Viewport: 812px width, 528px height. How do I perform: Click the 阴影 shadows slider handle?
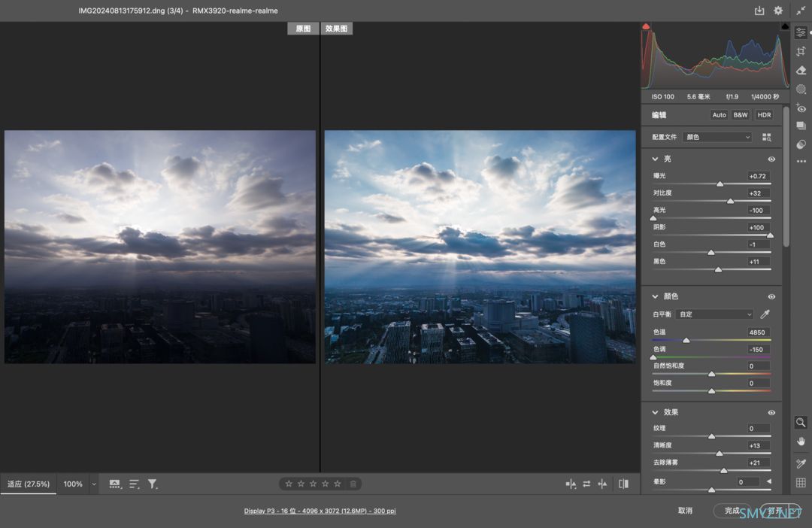pyautogui.click(x=770, y=235)
